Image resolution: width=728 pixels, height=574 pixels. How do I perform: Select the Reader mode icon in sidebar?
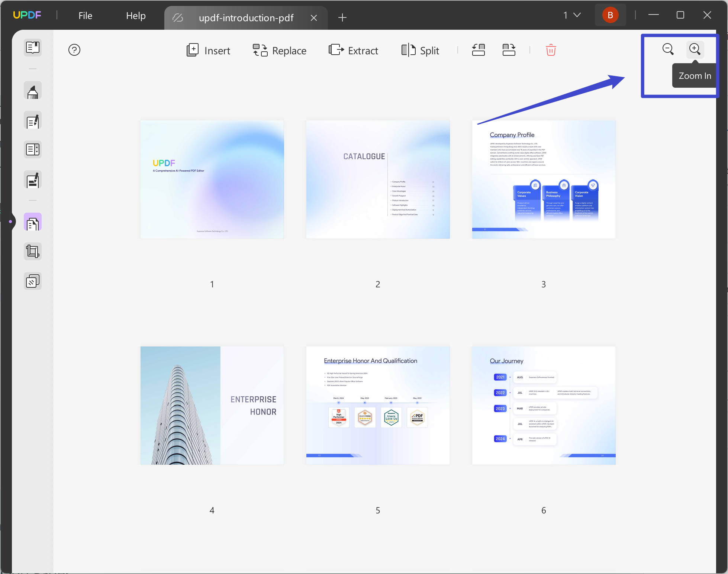click(32, 48)
